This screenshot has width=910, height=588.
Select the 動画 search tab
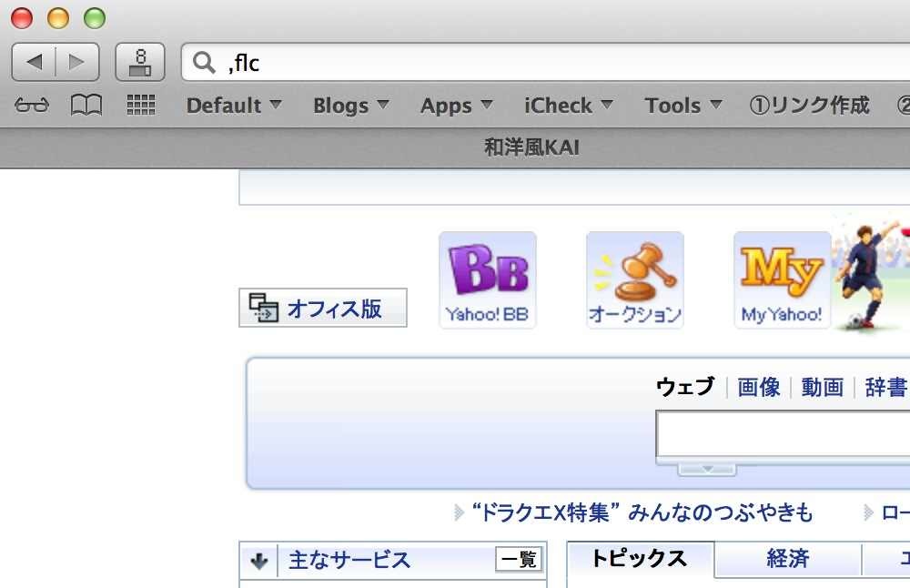coord(823,387)
